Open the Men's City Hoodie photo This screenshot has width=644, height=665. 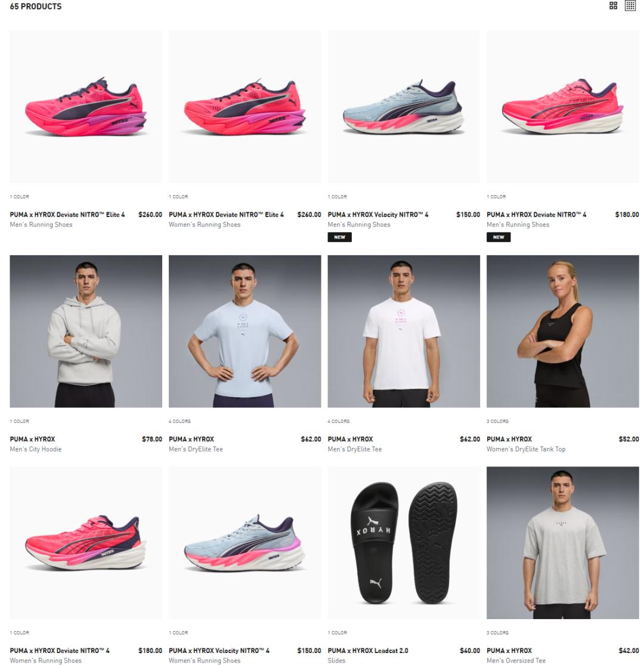click(x=86, y=331)
